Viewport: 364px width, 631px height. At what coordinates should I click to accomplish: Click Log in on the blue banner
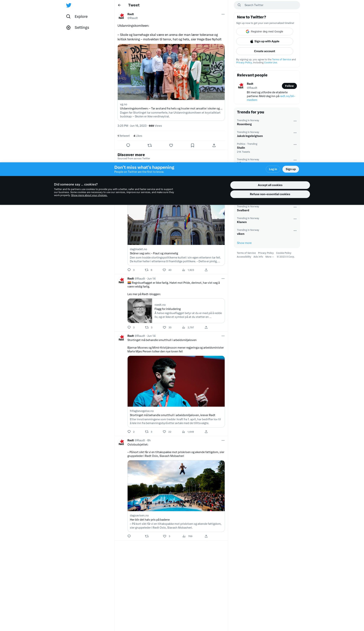tap(273, 169)
